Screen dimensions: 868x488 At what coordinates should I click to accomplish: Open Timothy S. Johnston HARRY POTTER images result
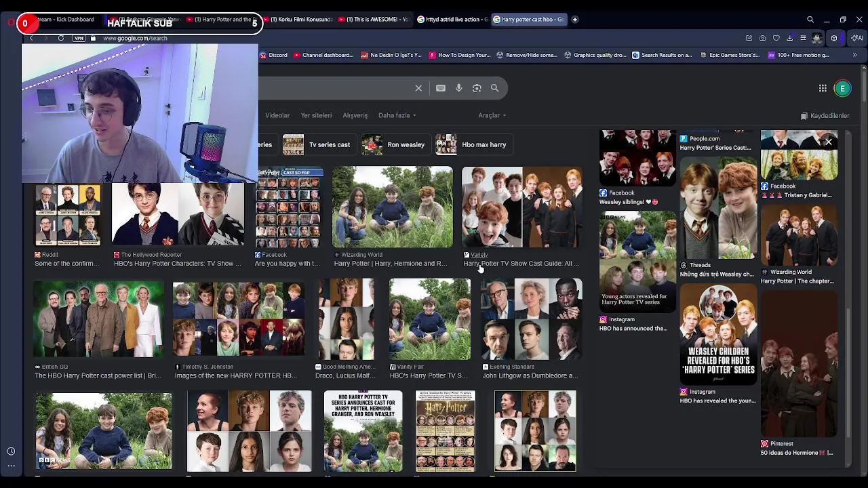239,319
